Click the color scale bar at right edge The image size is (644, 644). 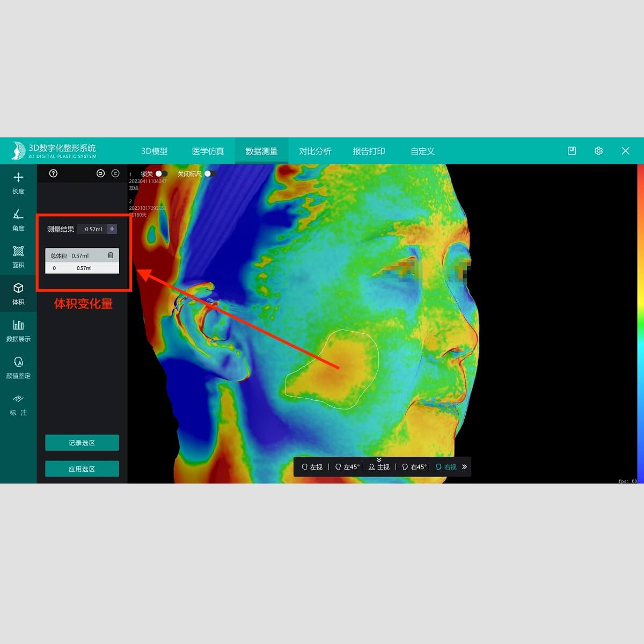640,322
